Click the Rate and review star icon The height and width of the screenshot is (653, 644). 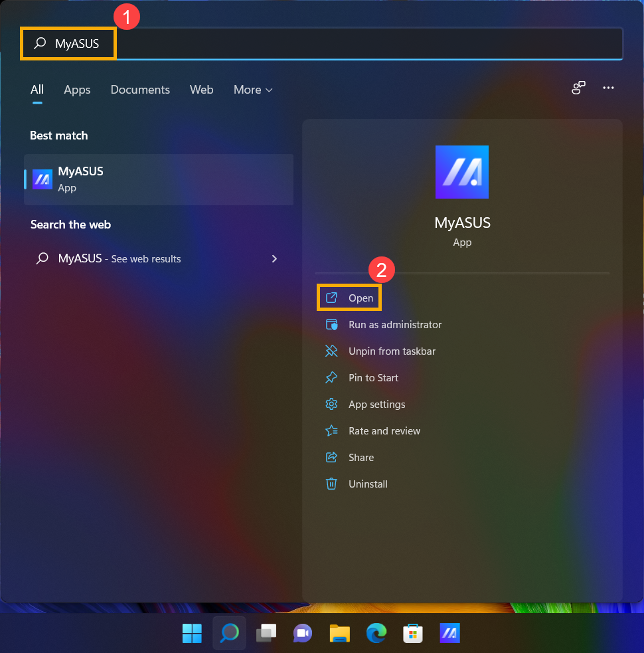coord(331,430)
